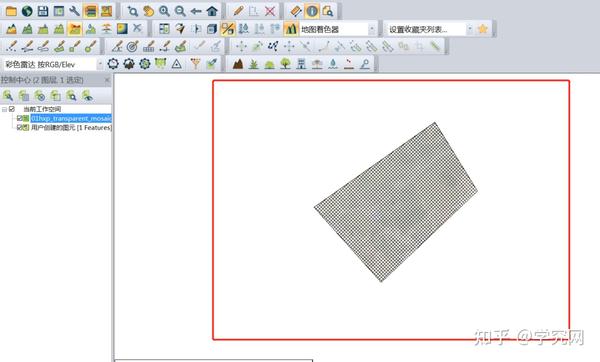Select the pan hand tool
The image size is (600, 362).
coord(148,11)
